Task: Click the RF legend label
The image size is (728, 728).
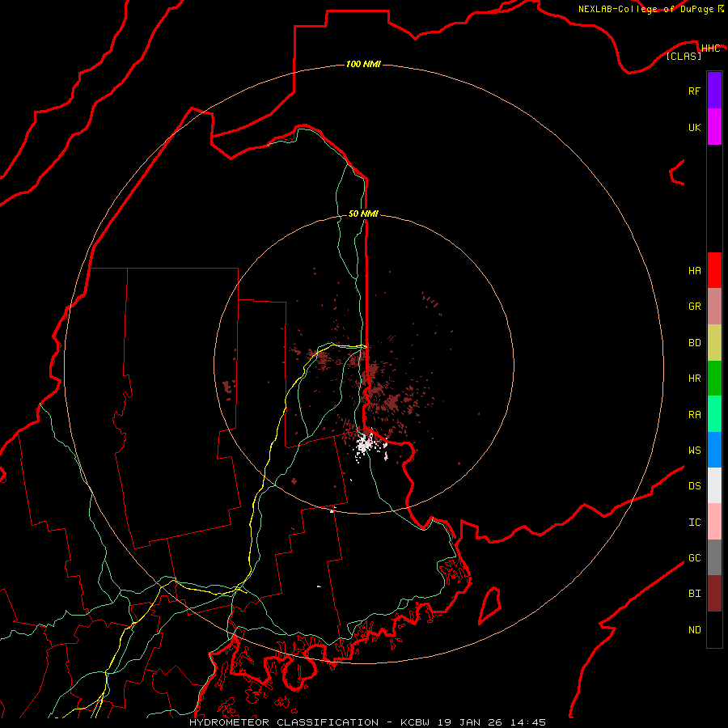Action: point(694,91)
